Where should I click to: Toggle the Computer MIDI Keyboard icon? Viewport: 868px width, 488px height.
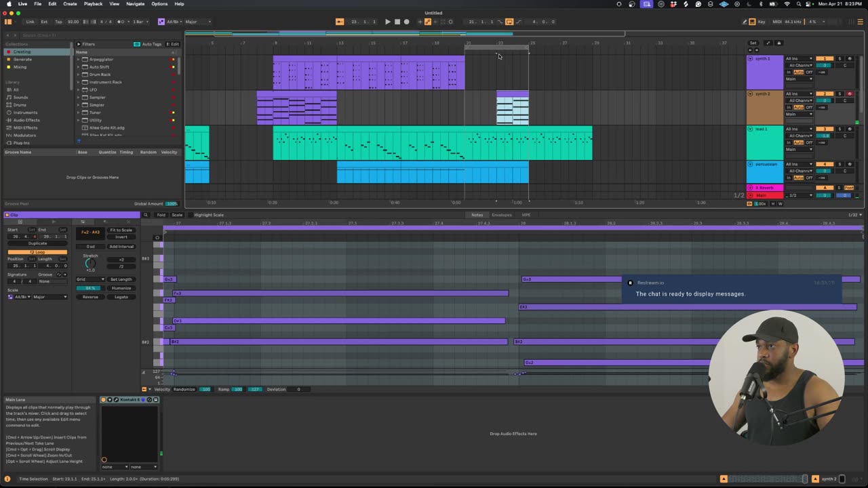(x=752, y=22)
